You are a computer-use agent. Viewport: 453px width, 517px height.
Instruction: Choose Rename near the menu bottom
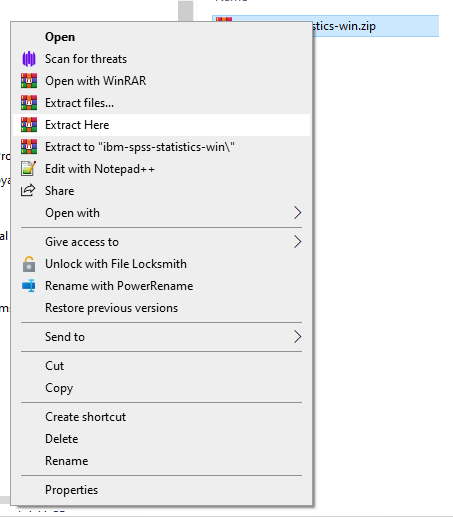(x=161, y=461)
